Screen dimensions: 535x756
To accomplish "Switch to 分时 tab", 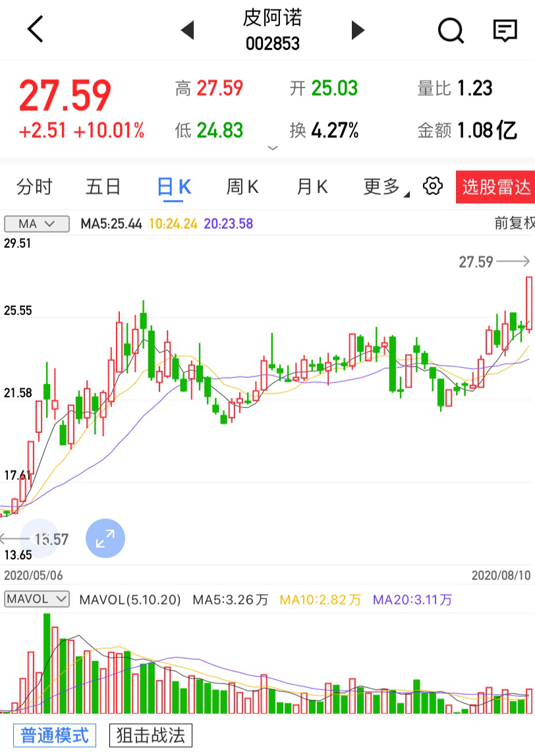I will (x=34, y=187).
